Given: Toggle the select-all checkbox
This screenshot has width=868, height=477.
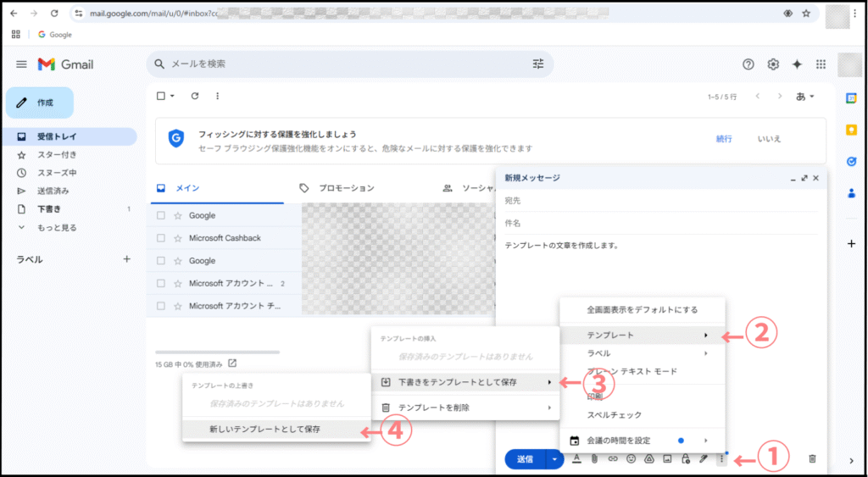Looking at the screenshot, I should point(160,96).
